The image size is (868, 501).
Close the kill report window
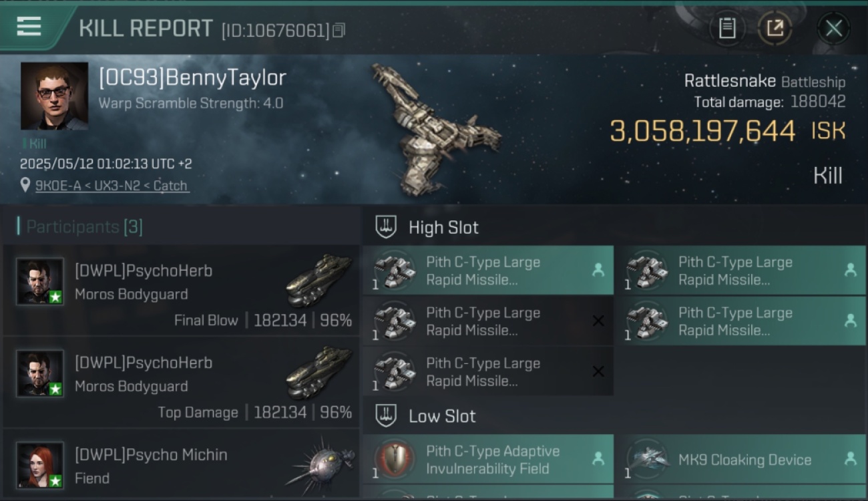pyautogui.click(x=833, y=28)
